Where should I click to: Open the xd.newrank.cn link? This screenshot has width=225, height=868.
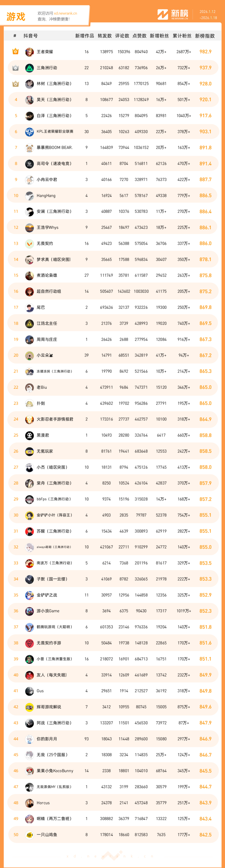[65, 14]
